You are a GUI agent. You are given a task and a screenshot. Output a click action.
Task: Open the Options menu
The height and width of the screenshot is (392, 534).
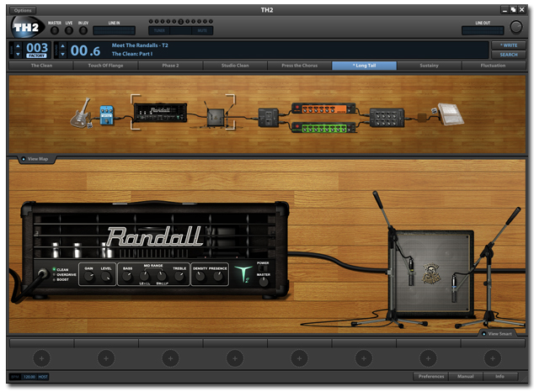[x=23, y=10]
